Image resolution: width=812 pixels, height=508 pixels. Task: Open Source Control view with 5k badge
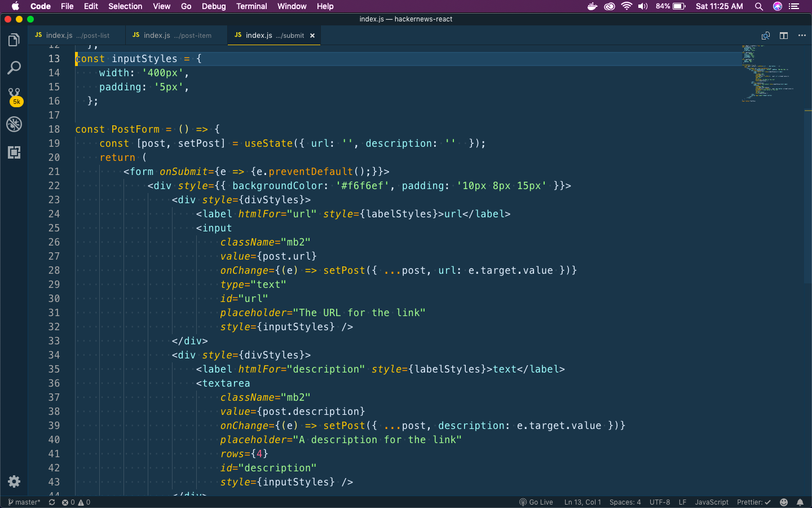15,97
